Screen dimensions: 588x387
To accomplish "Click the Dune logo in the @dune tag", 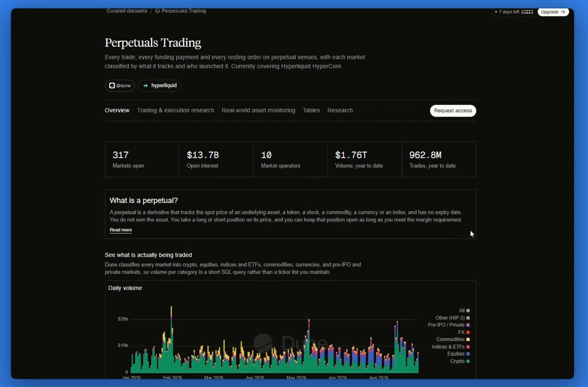I will [x=112, y=86].
